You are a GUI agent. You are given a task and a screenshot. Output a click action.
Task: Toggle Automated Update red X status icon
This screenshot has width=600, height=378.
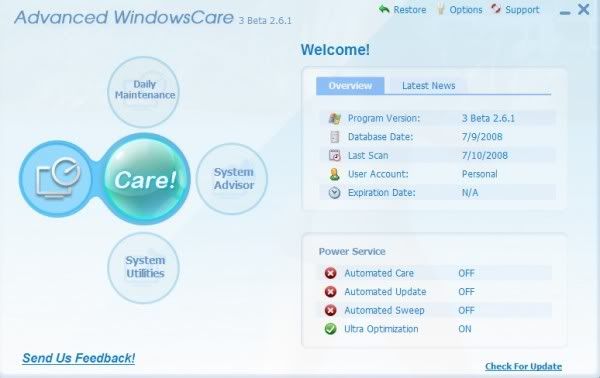[331, 292]
